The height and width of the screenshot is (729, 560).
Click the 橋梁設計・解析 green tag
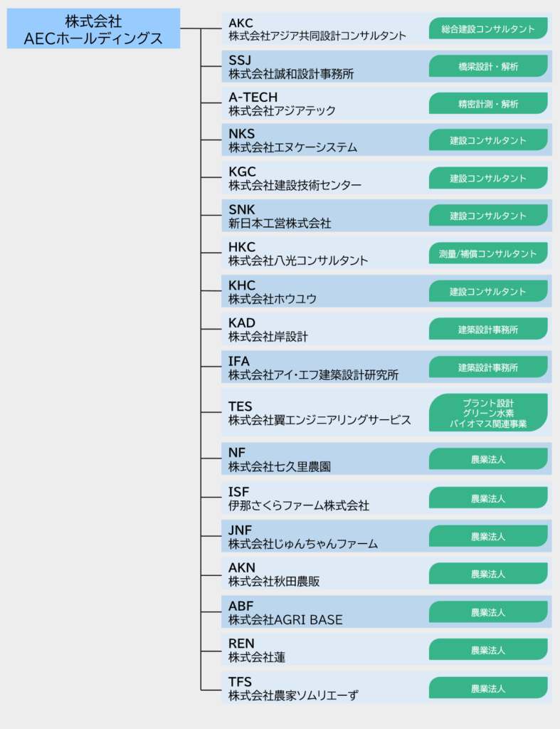(487, 66)
